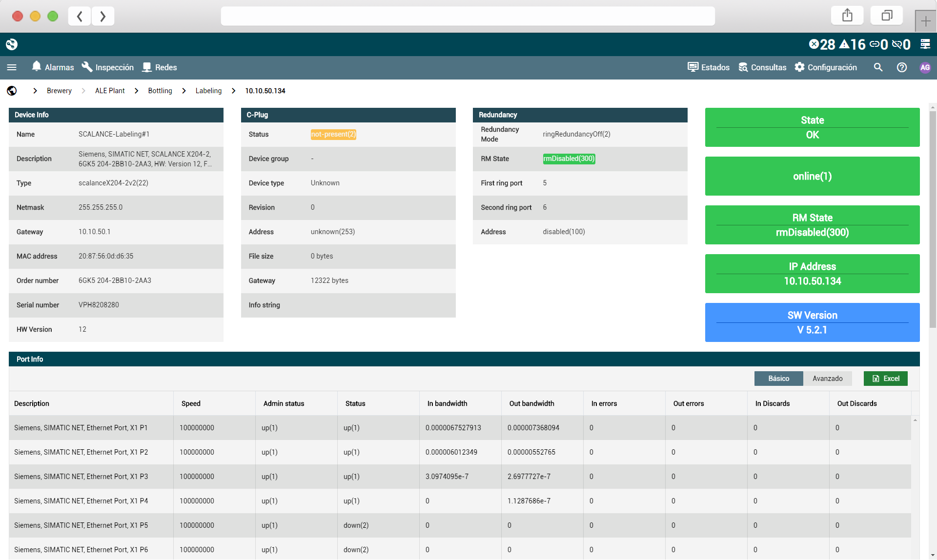Click the State OK tile
The width and height of the screenshot is (937, 560).
(x=812, y=127)
